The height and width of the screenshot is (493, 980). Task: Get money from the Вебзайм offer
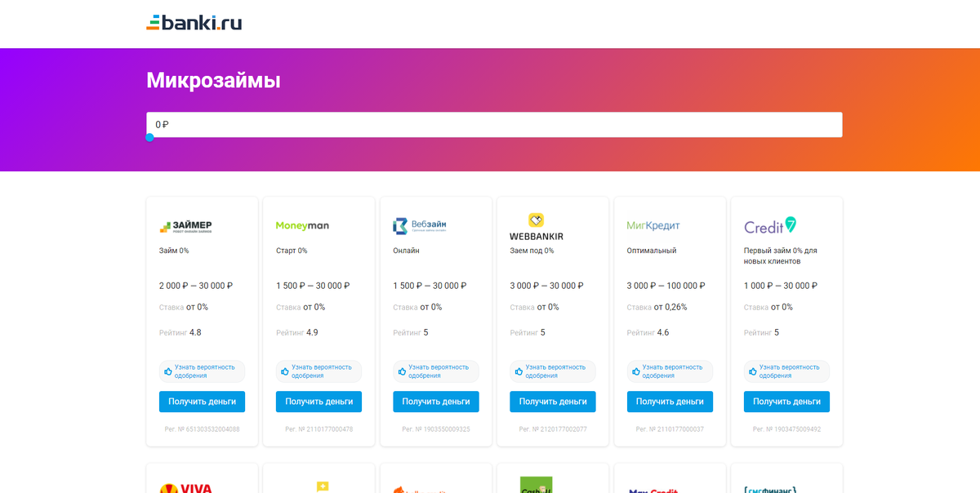pyautogui.click(x=436, y=402)
